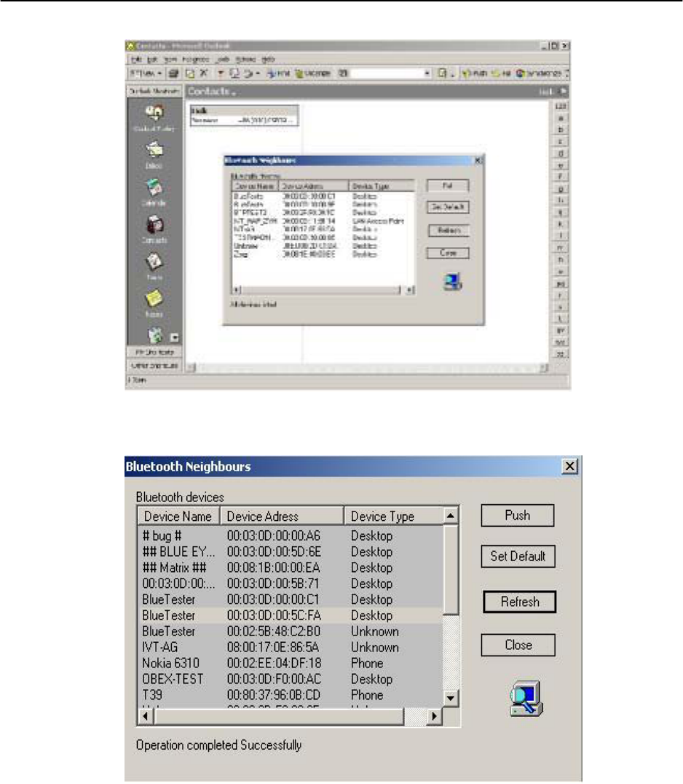Click horizontal scrollbar right arrow in large dialog
This screenshot has height=784, width=683.
(434, 716)
